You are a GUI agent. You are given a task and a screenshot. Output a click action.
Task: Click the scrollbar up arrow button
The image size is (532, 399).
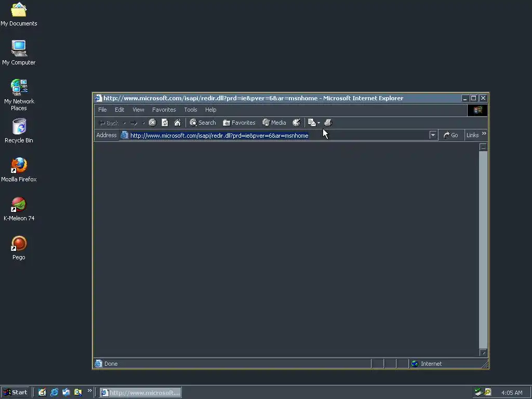coord(483,147)
